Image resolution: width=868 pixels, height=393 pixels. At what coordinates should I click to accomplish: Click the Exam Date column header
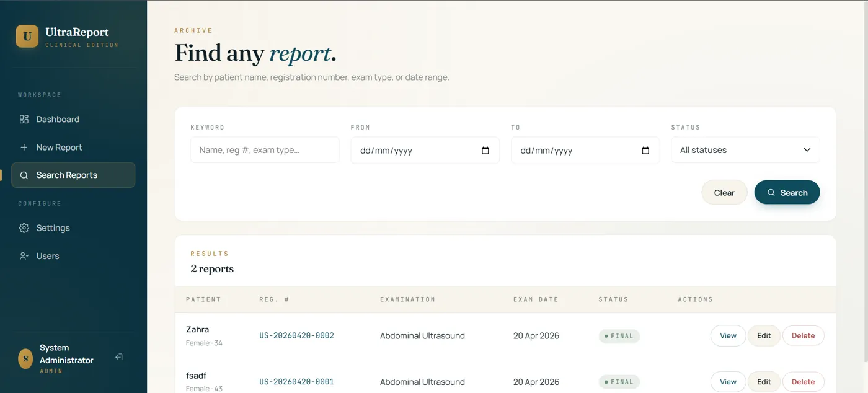coord(536,299)
